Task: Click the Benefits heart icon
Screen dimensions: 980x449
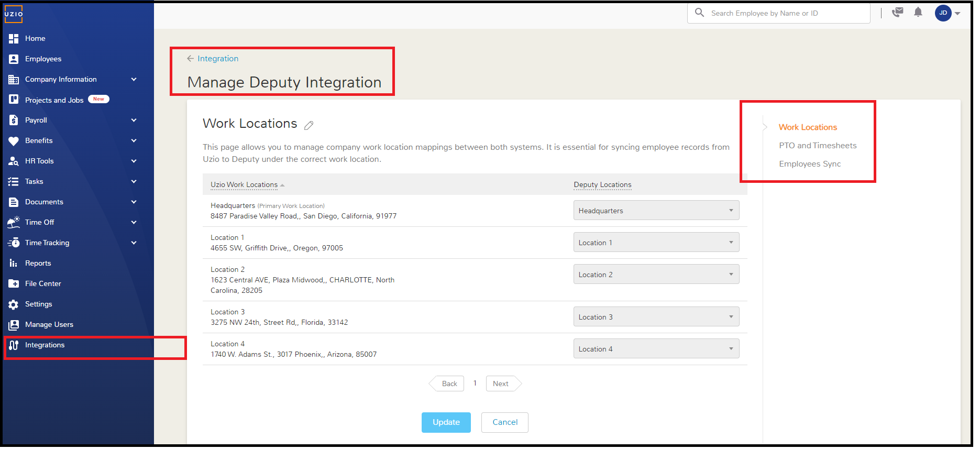Action: coord(14,141)
